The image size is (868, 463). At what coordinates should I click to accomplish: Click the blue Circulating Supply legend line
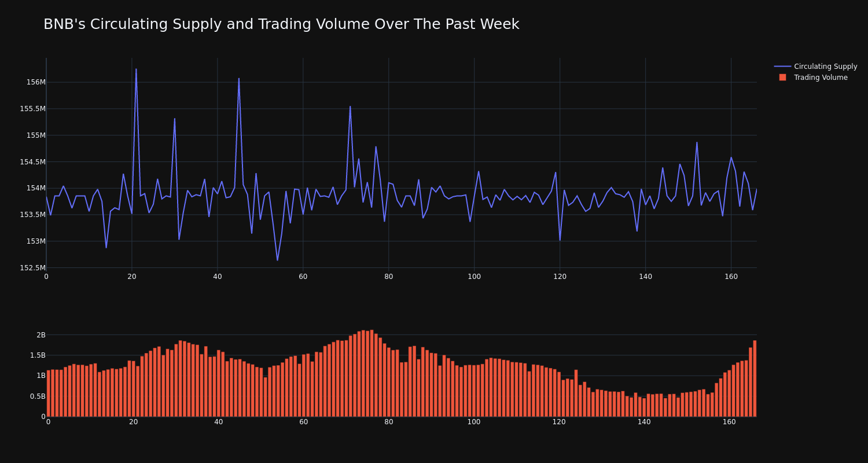tap(782, 67)
